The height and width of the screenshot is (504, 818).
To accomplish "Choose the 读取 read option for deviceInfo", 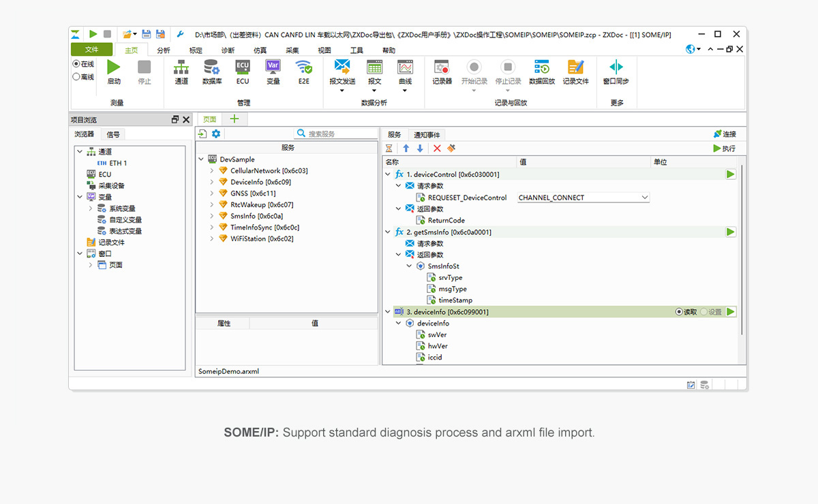I will point(679,312).
